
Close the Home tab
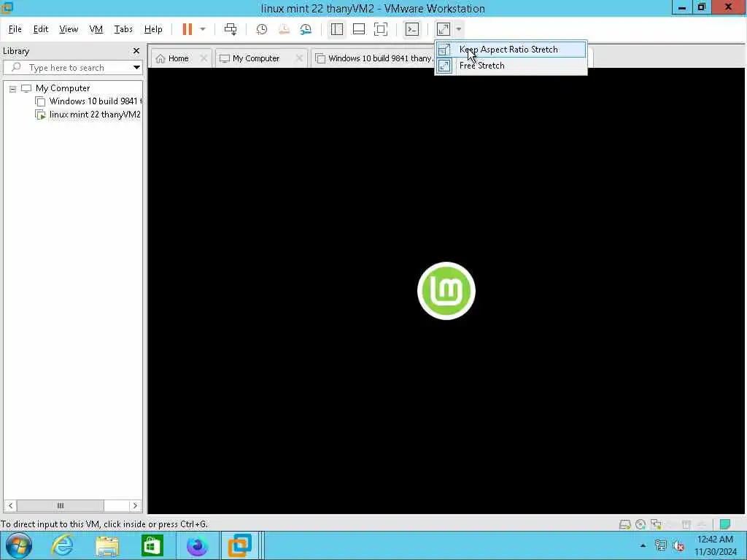pyautogui.click(x=204, y=58)
